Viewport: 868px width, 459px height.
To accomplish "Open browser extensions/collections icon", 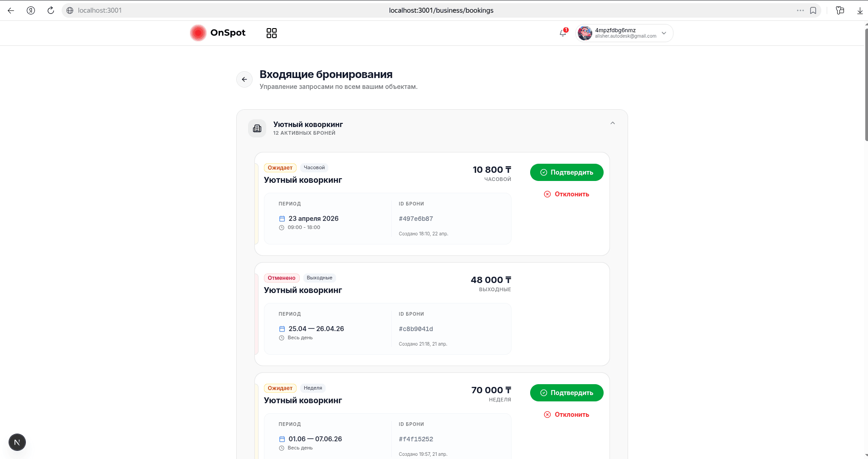I will tap(840, 10).
